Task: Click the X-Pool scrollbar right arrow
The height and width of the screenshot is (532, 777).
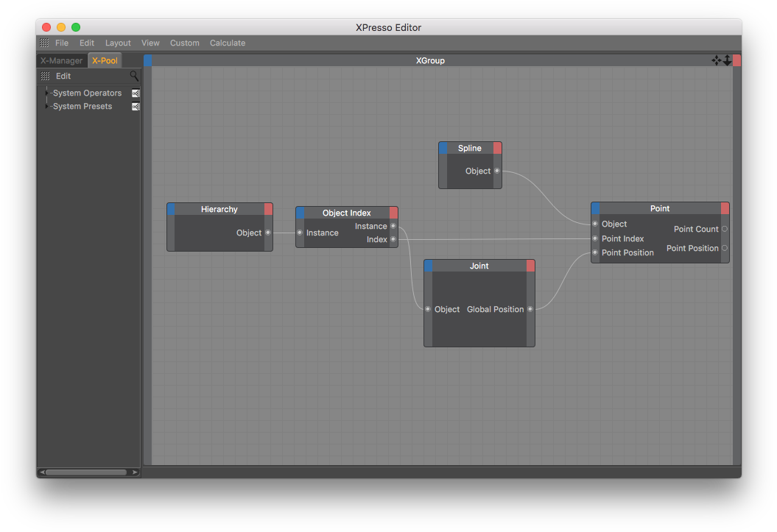Action: click(x=135, y=472)
